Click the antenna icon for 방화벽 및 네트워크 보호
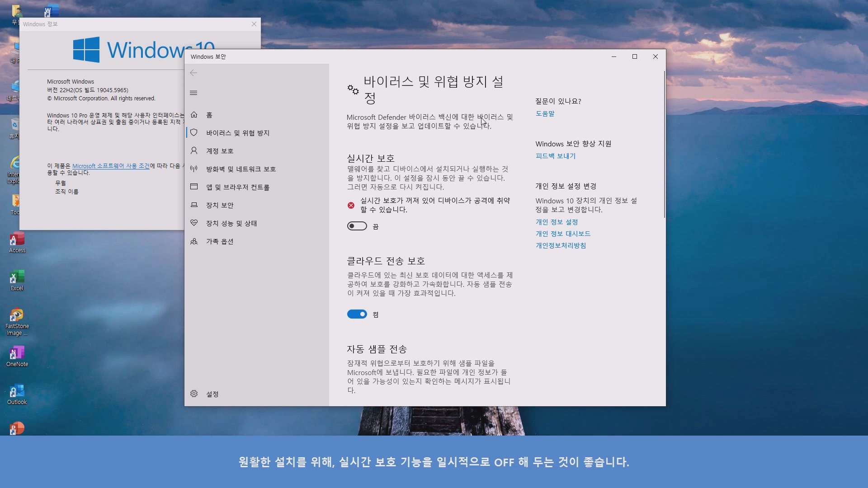The image size is (868, 488). pyautogui.click(x=194, y=169)
